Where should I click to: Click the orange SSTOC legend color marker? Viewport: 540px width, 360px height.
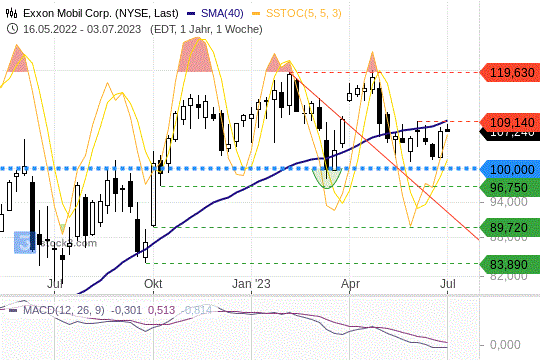pos(256,14)
